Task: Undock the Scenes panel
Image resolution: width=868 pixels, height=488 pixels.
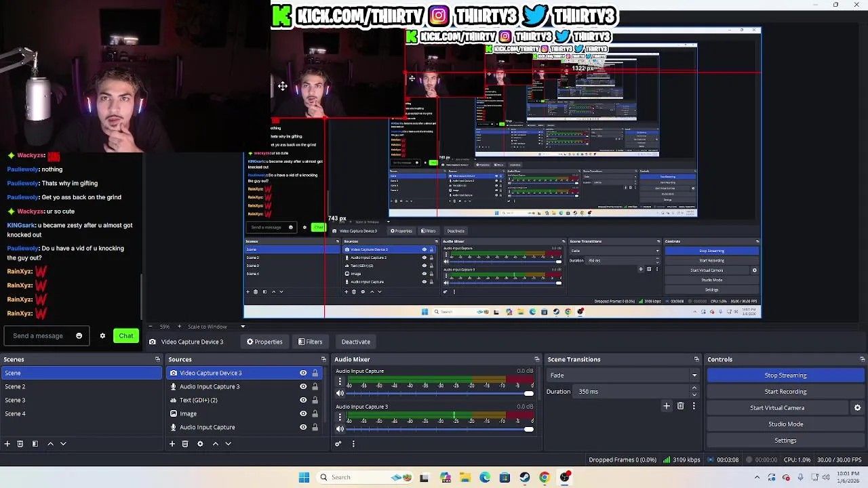Action: coord(157,359)
